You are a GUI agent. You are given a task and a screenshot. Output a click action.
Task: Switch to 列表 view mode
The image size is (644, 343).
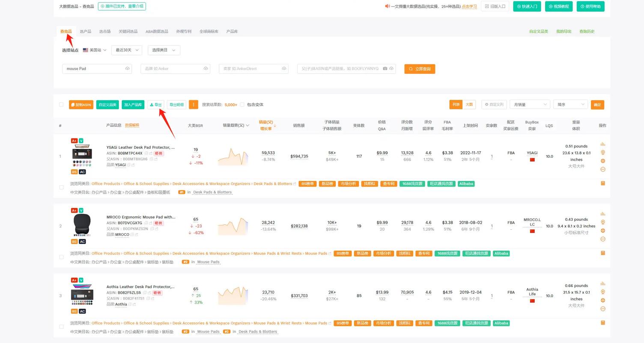456,105
